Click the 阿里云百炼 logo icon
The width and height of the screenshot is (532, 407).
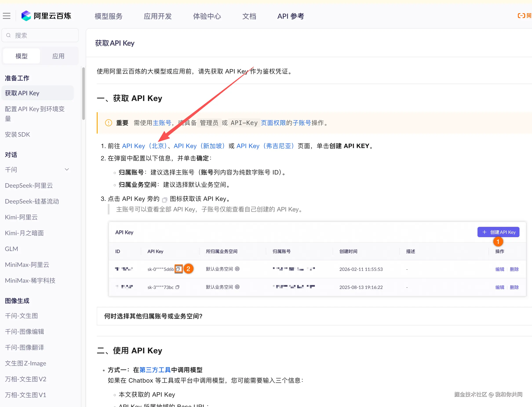(26, 16)
